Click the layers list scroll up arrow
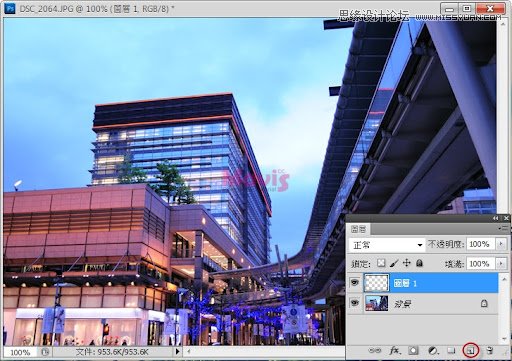 504,278
